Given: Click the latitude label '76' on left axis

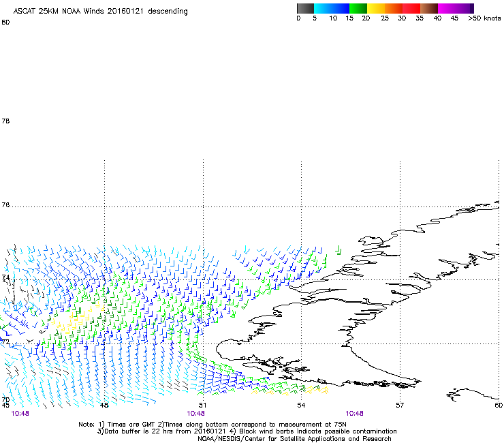Looking at the screenshot, I should [5, 205].
